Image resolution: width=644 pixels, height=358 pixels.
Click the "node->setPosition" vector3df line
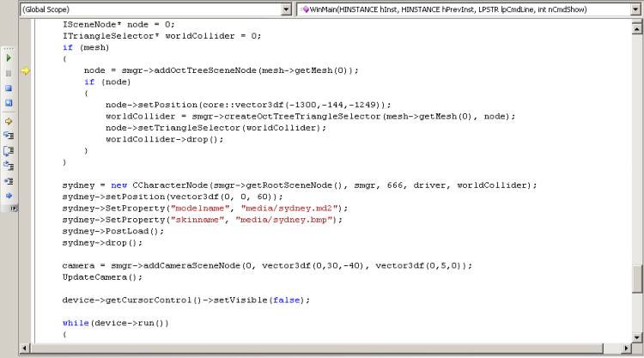pyautogui.click(x=248, y=105)
